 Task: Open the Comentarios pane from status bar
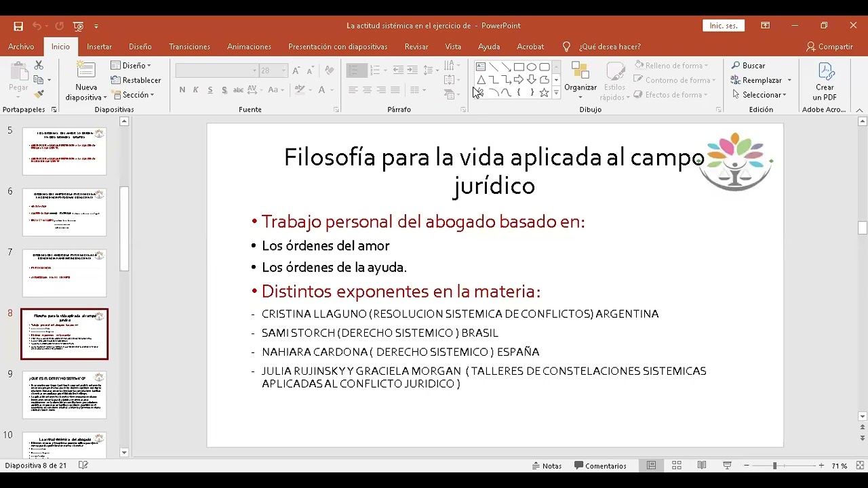coord(600,466)
